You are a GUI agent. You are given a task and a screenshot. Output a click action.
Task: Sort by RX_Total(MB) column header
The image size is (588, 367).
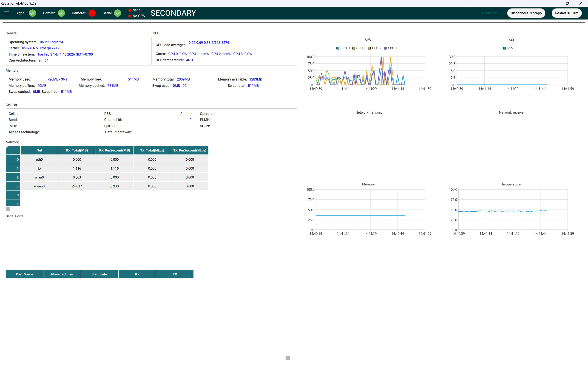[77, 150]
